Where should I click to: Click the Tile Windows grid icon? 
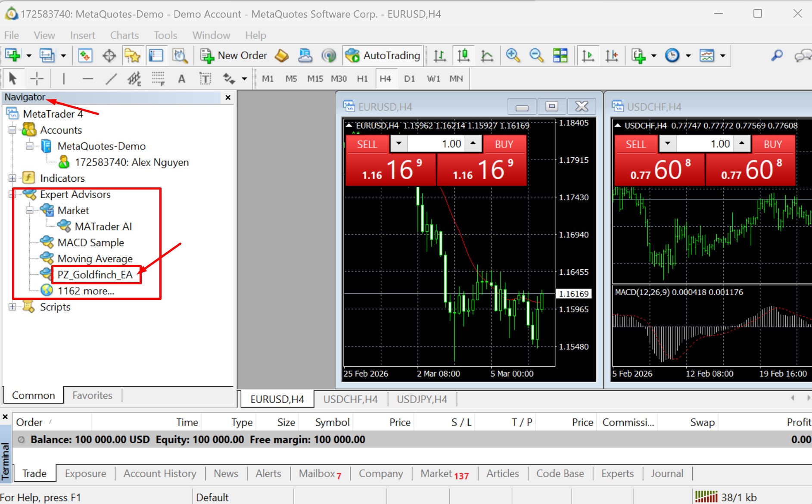pos(560,56)
